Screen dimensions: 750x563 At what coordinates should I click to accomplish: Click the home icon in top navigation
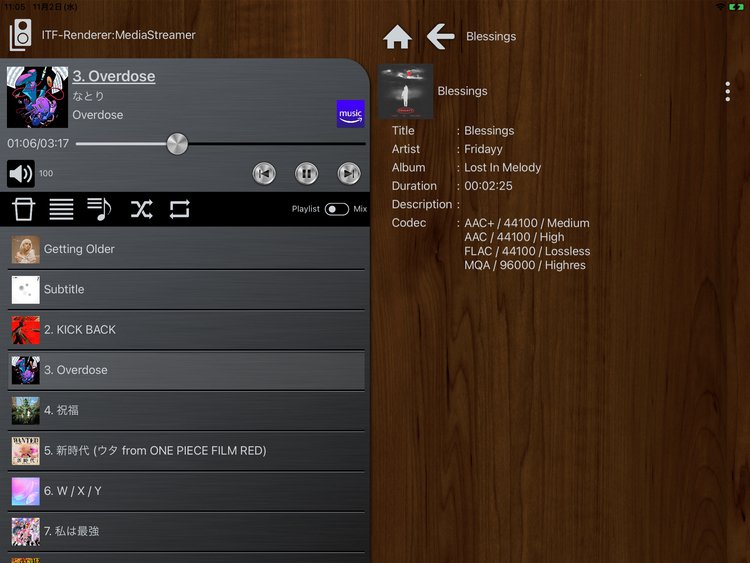coord(397,37)
